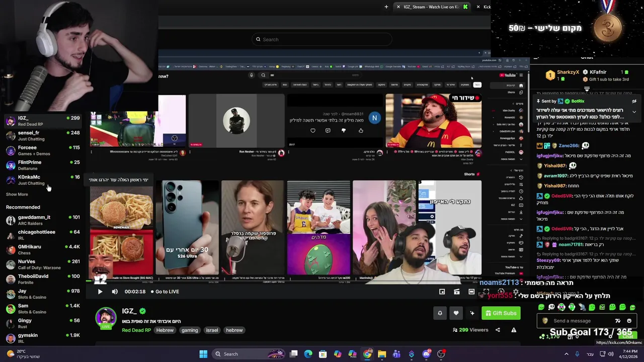Toggle stream notifications bell for IGZ_

[440, 313]
